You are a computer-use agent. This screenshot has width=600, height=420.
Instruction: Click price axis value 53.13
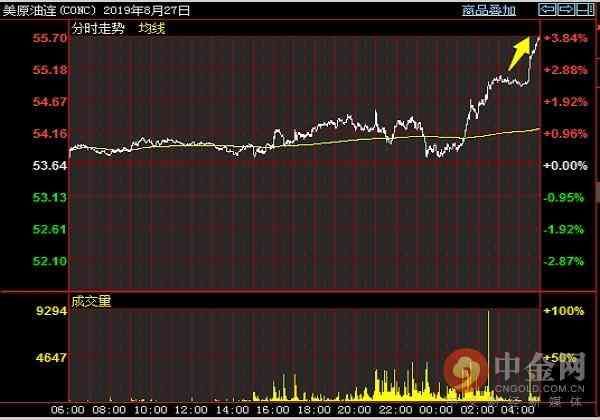tap(50, 197)
